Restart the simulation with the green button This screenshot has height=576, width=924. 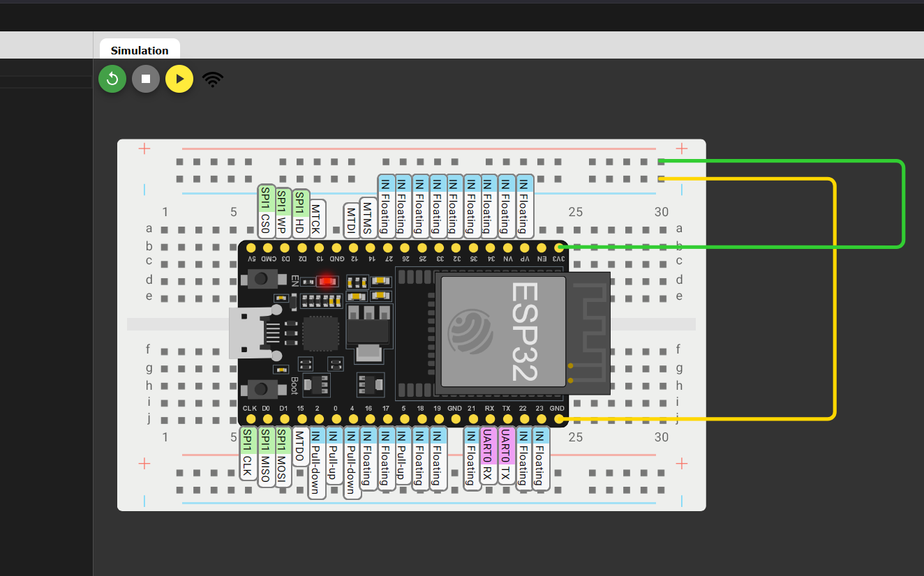click(x=112, y=79)
